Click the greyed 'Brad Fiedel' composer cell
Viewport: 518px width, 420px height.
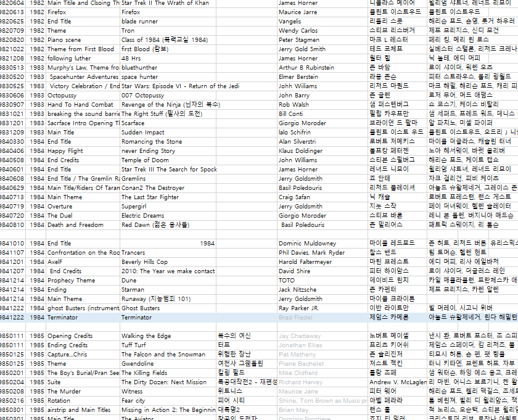tap(323, 318)
